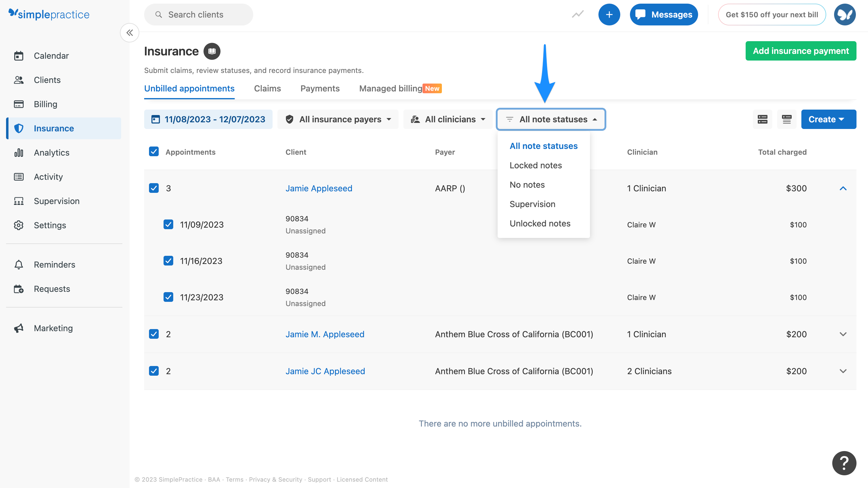Click in the Search clients field
The width and height of the screenshot is (868, 488).
198,15
